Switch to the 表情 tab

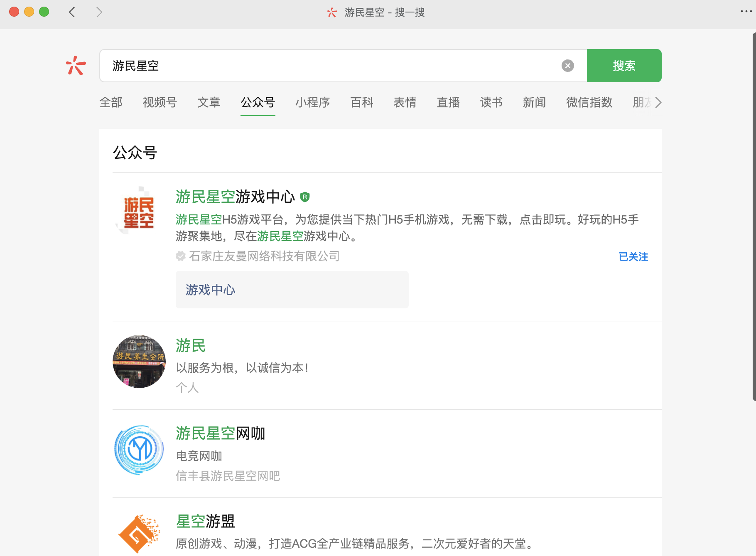pos(405,102)
